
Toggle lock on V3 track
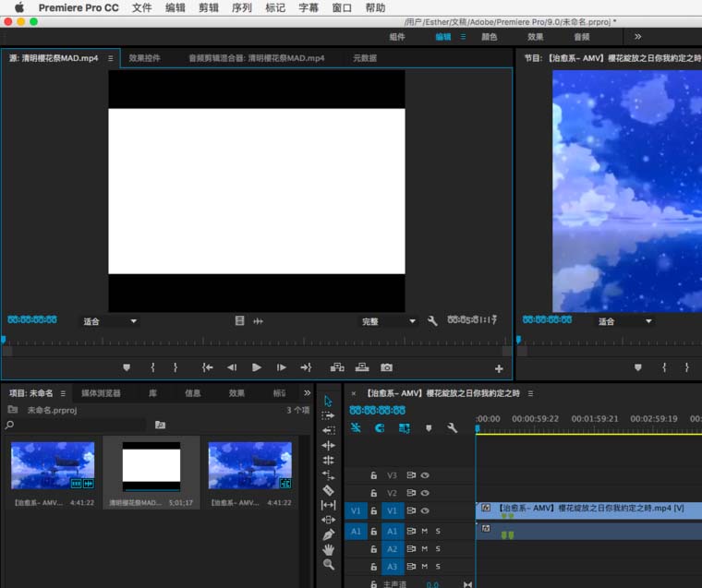click(x=373, y=475)
